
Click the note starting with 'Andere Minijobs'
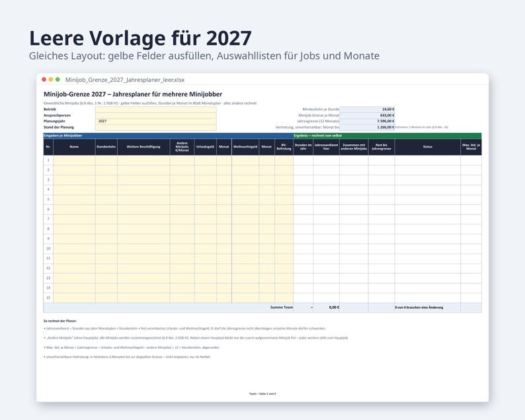(196, 338)
